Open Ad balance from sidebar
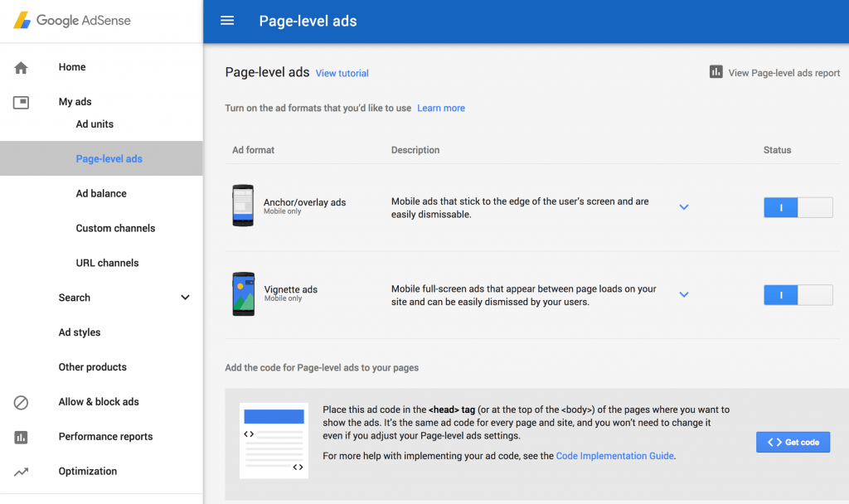 click(x=101, y=193)
